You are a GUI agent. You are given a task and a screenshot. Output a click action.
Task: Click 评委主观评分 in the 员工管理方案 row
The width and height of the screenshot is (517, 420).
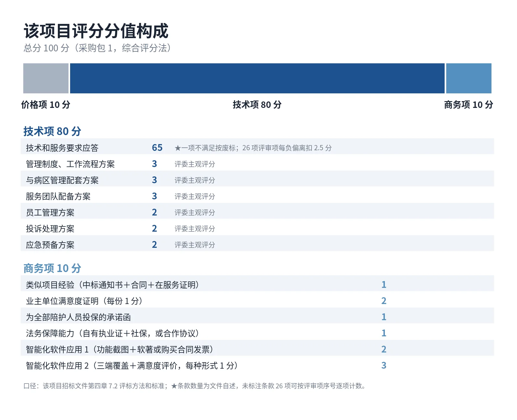tap(195, 213)
